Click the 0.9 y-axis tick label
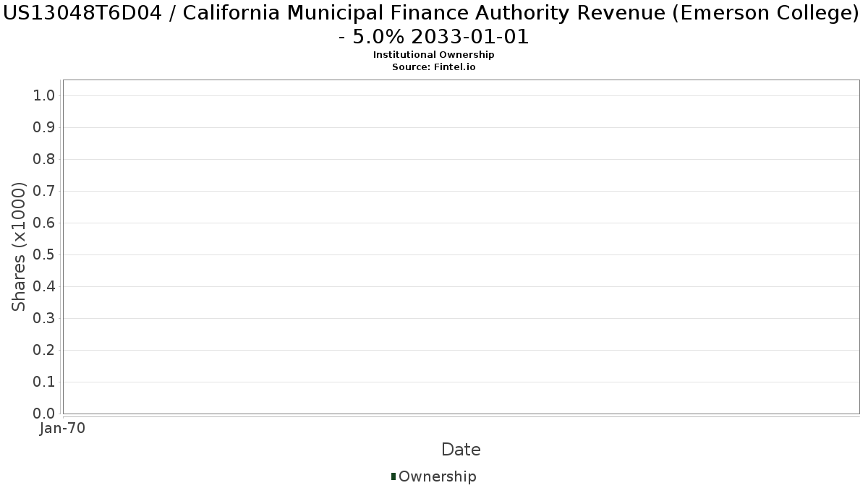 pyautogui.click(x=44, y=128)
